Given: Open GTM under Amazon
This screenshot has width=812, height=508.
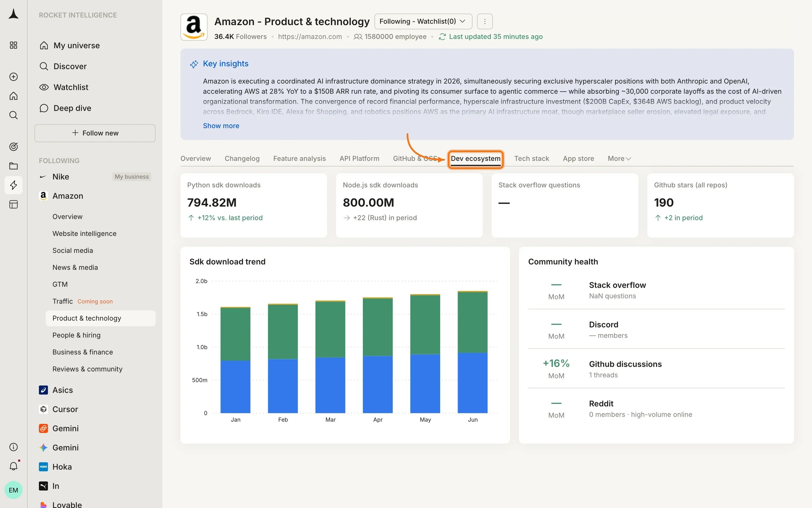Looking at the screenshot, I should point(60,284).
